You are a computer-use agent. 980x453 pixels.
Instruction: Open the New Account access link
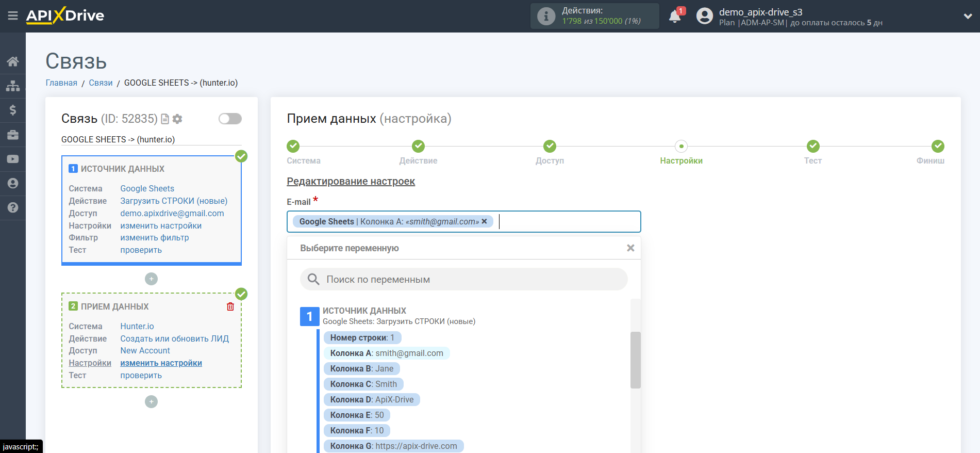coord(145,350)
